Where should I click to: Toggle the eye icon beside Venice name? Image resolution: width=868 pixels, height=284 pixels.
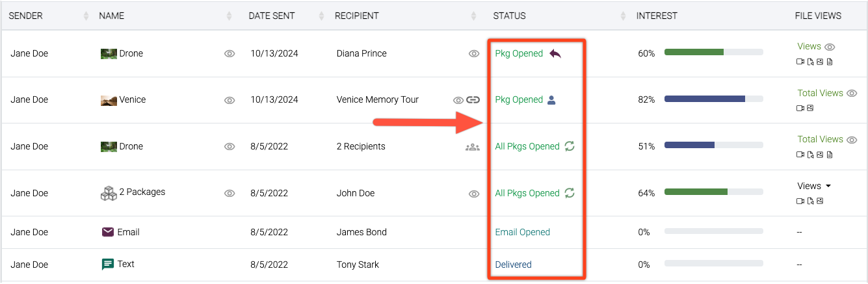230,100
